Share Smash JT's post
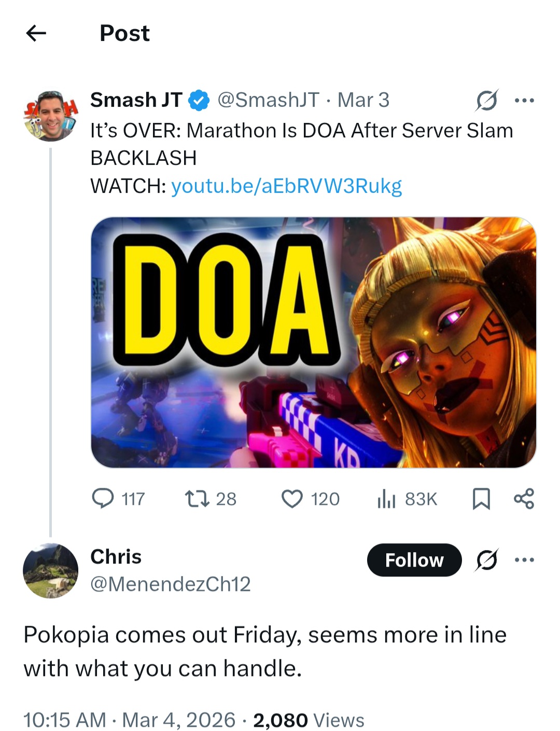The image size is (560, 731). pos(524,499)
